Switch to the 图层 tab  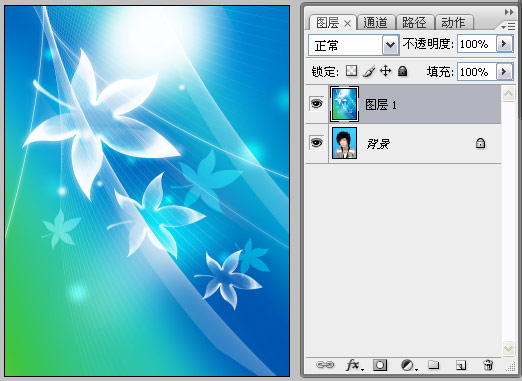(x=327, y=23)
